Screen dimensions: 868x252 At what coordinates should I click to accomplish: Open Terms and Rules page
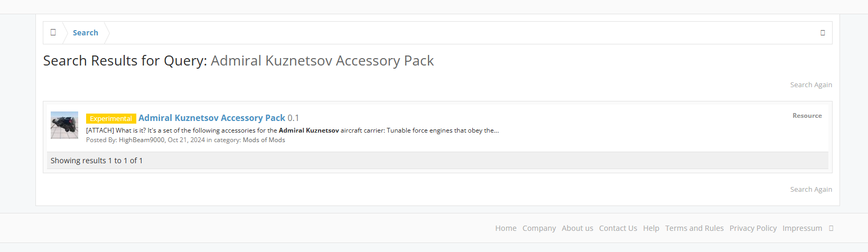coord(694,228)
